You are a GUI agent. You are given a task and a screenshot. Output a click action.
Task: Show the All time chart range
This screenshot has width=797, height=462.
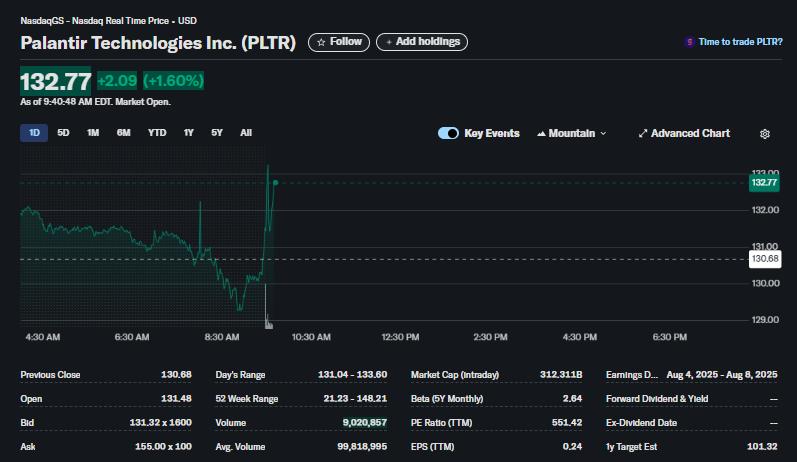246,133
